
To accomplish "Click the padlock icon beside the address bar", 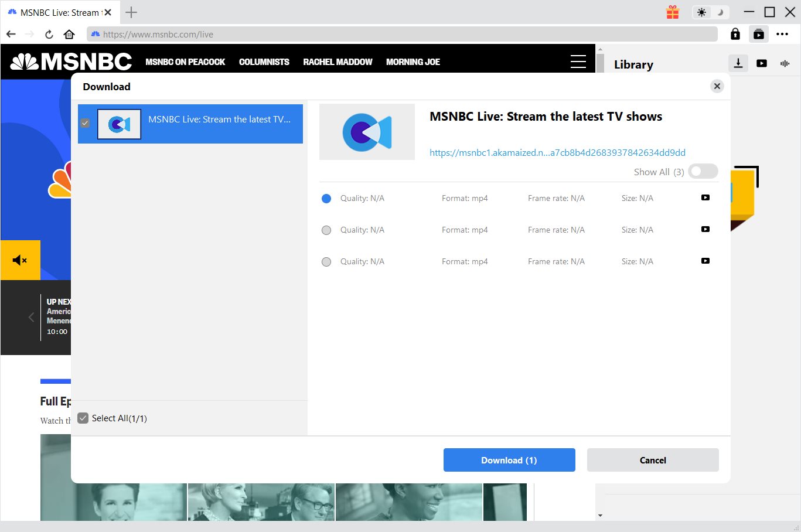I will click(735, 35).
